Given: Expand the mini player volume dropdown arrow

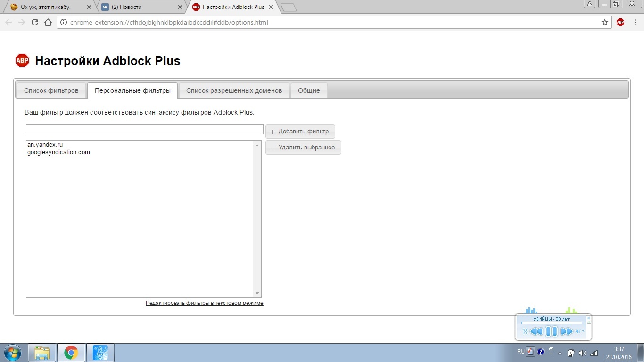Looking at the screenshot, I should point(583,331).
